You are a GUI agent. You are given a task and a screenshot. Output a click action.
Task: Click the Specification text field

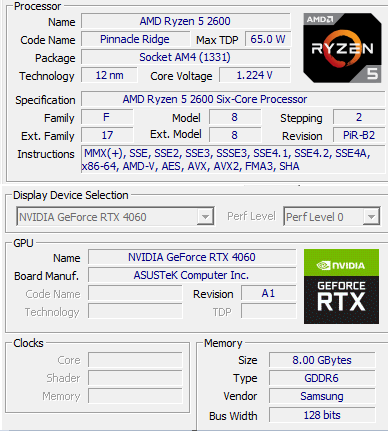click(233, 99)
